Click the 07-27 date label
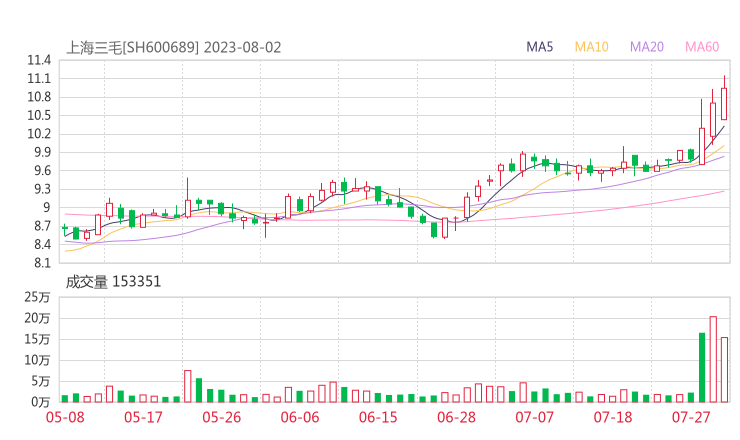This screenshot has width=740, height=440. coord(691,417)
